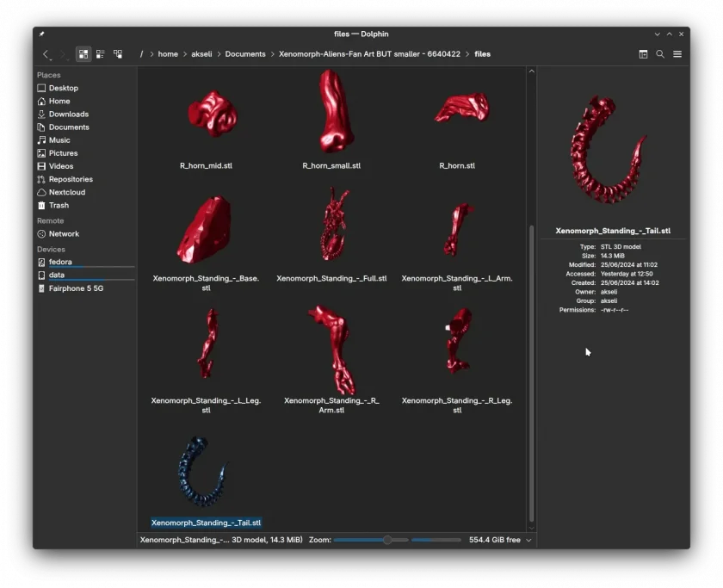Navigate to akseli in breadcrumb
The width and height of the screenshot is (723, 588).
click(x=201, y=54)
